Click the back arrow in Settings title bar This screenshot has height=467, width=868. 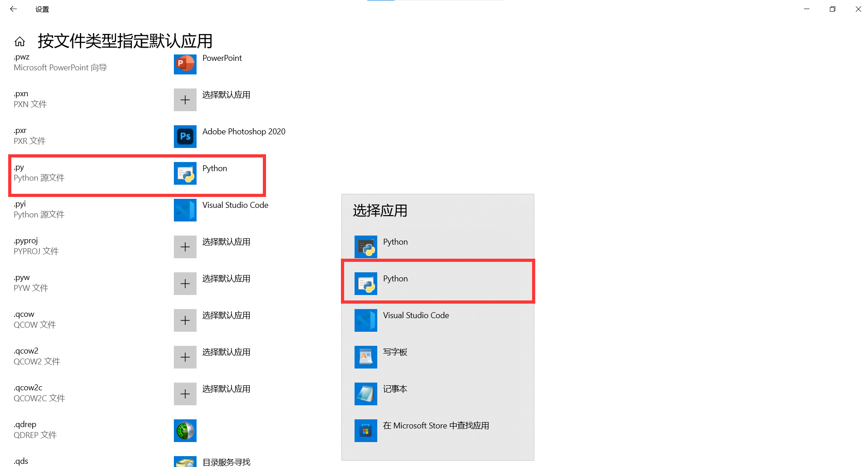tap(13, 9)
